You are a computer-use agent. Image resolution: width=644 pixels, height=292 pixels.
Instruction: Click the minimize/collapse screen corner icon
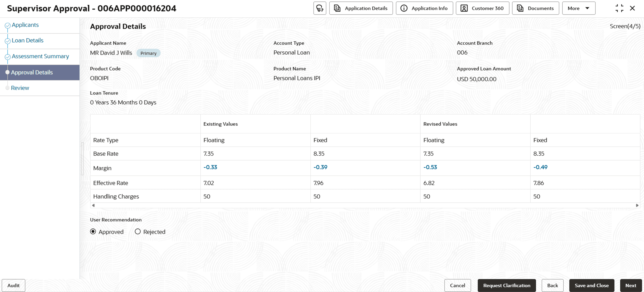click(619, 8)
